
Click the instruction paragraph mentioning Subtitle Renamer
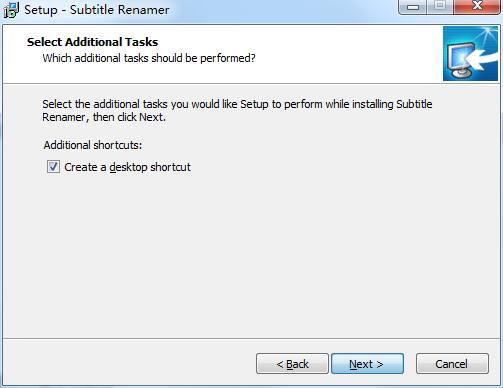point(237,110)
